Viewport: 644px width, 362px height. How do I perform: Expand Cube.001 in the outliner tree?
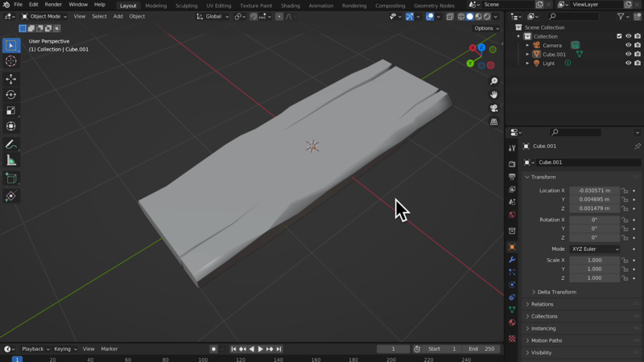click(527, 54)
